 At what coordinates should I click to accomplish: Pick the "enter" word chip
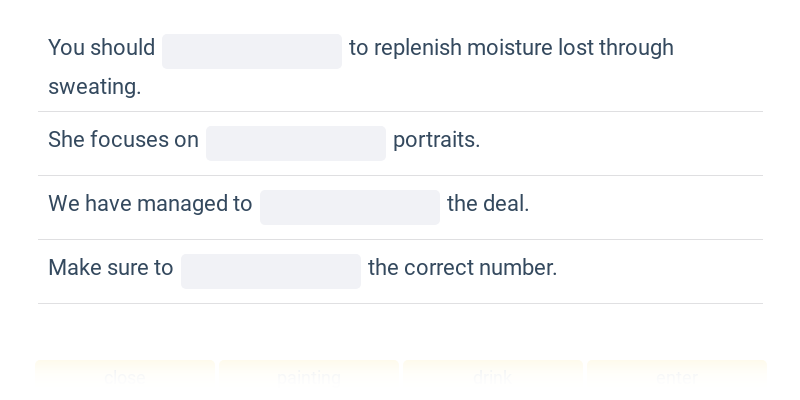point(677,378)
